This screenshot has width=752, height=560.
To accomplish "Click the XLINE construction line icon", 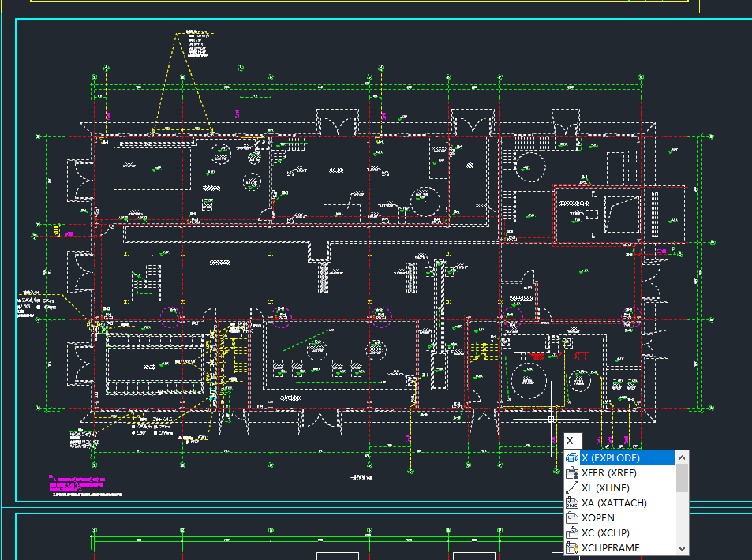I will pos(571,487).
